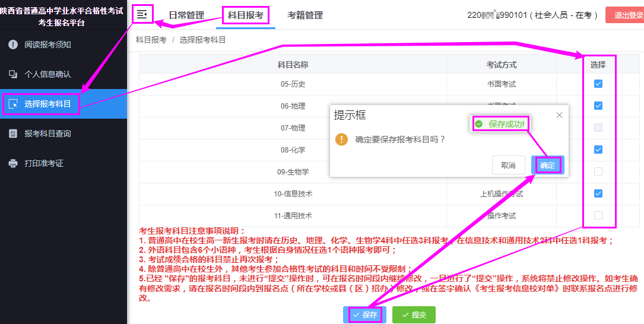Screen dimensions: 644x324
Task: Click the 个人信息确认 sidebar icon
Action: point(13,74)
